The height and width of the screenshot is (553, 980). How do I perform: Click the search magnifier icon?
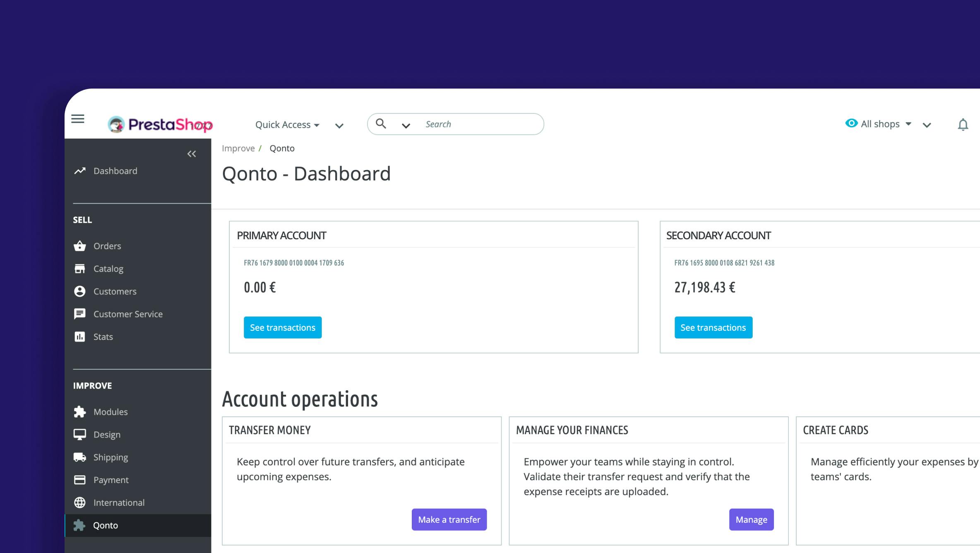coord(381,123)
